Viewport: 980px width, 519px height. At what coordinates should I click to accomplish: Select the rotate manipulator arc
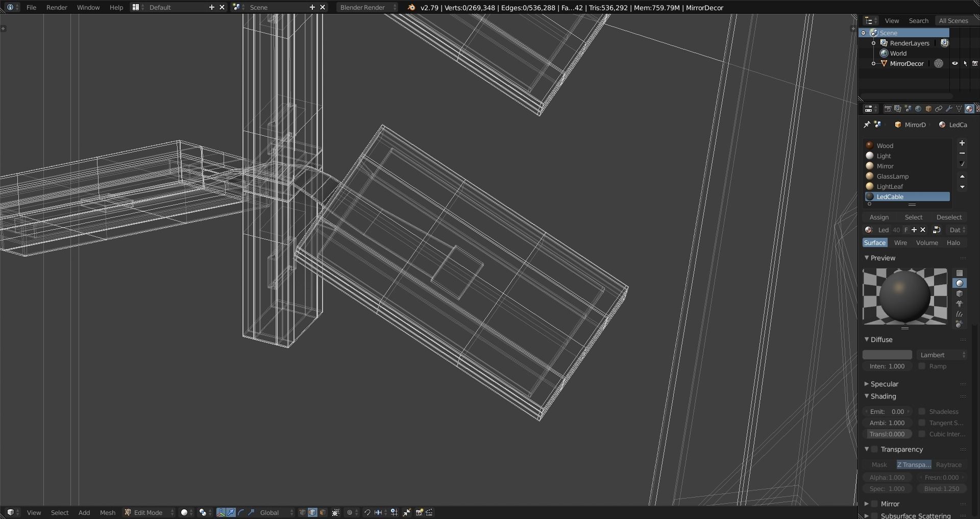[x=241, y=512]
